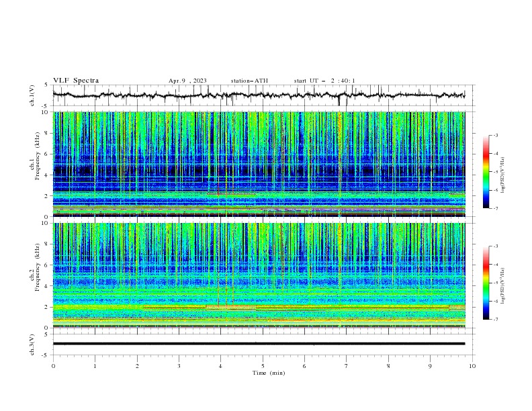Click the "-7" label on ch.1 color bar

pyautogui.click(x=496, y=208)
